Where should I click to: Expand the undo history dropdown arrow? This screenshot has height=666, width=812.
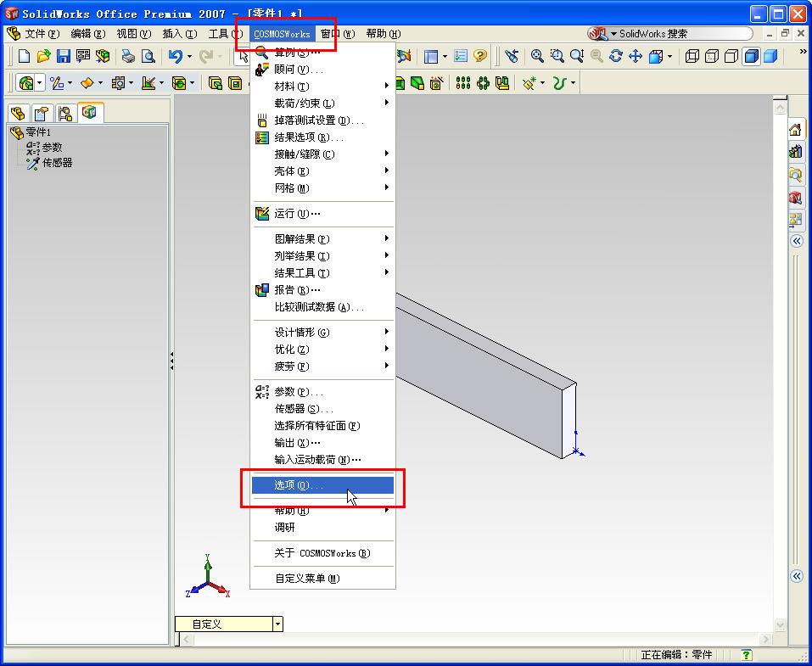pyautogui.click(x=189, y=56)
